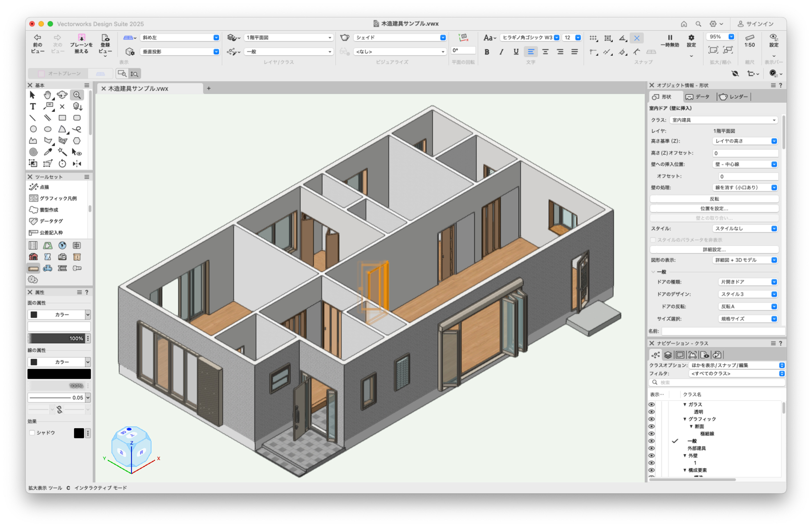Toggle visibility eye of 一般 class
Screen dimensions: 812x527
(651, 441)
